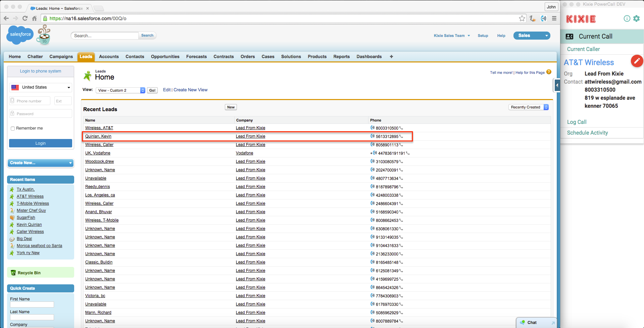Viewport: 644px width, 328px height.
Task: Open T-Mobile Wireless in Recent Items
Action: (x=33, y=203)
